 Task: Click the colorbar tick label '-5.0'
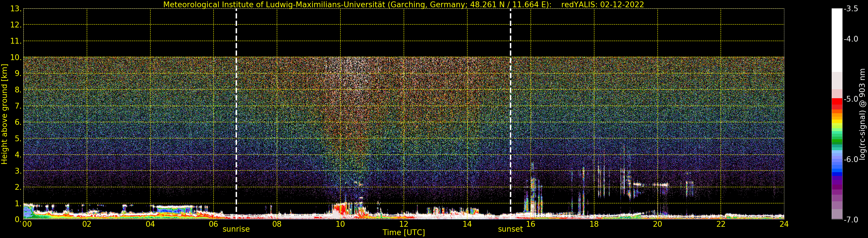[851, 99]
